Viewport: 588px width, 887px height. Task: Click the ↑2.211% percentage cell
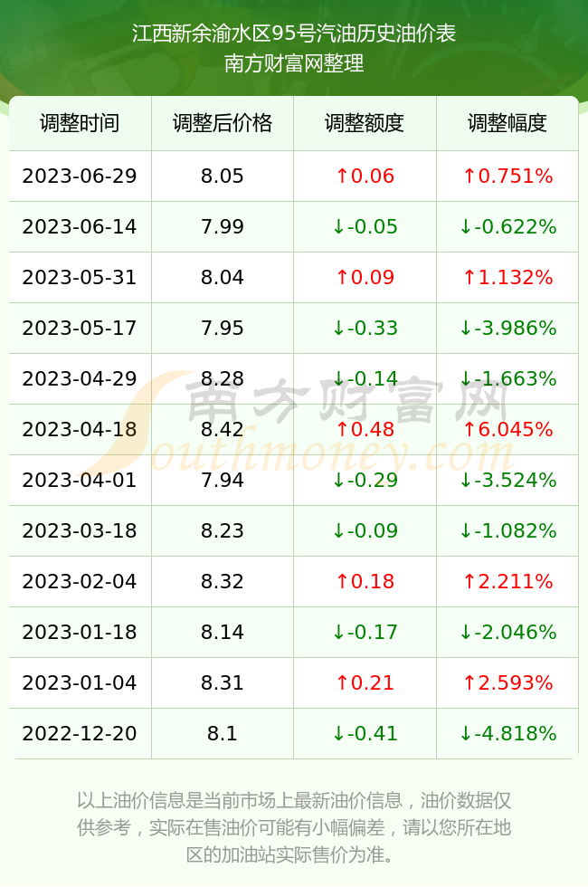[x=507, y=581]
